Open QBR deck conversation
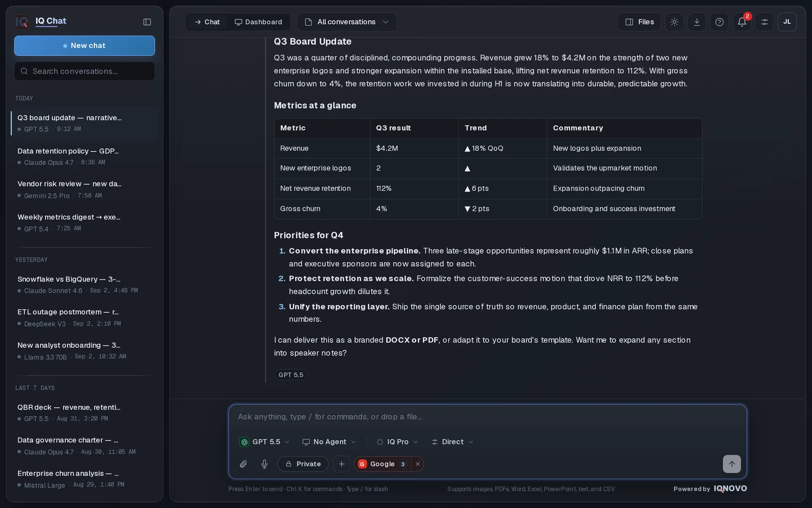This screenshot has width=812, height=508. (85, 413)
